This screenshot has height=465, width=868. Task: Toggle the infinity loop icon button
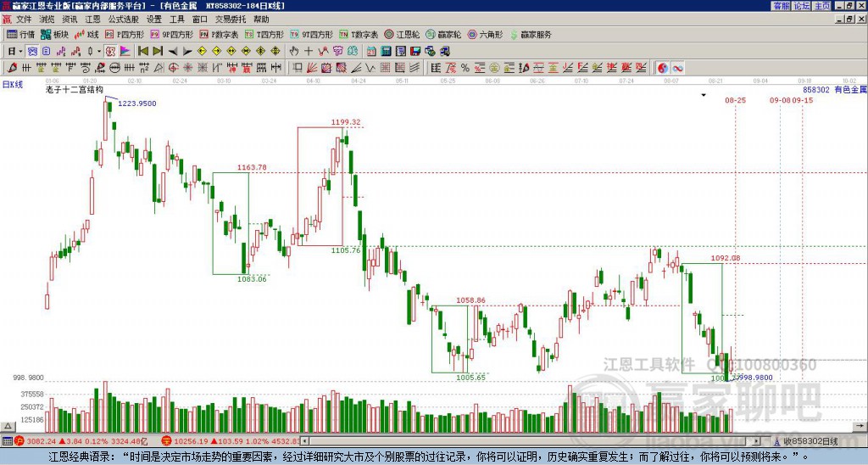pyautogui.click(x=677, y=68)
